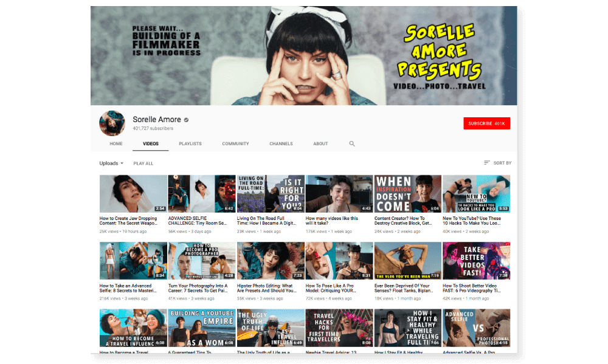Click '216K views • 3 weeks ago' text
The width and height of the screenshot is (608, 364).
tap(123, 298)
